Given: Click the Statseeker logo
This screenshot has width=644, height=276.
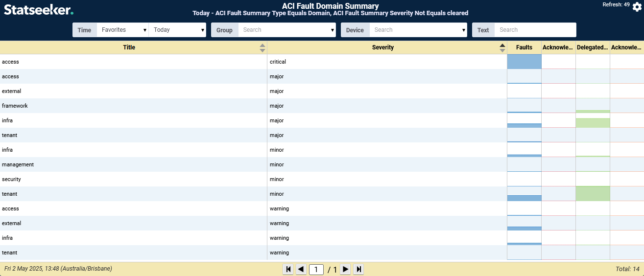Looking at the screenshot, I should click(x=39, y=9).
